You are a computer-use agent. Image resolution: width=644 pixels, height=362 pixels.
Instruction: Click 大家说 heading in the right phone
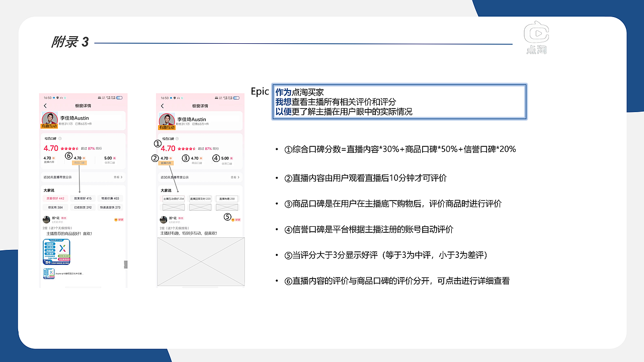click(166, 190)
